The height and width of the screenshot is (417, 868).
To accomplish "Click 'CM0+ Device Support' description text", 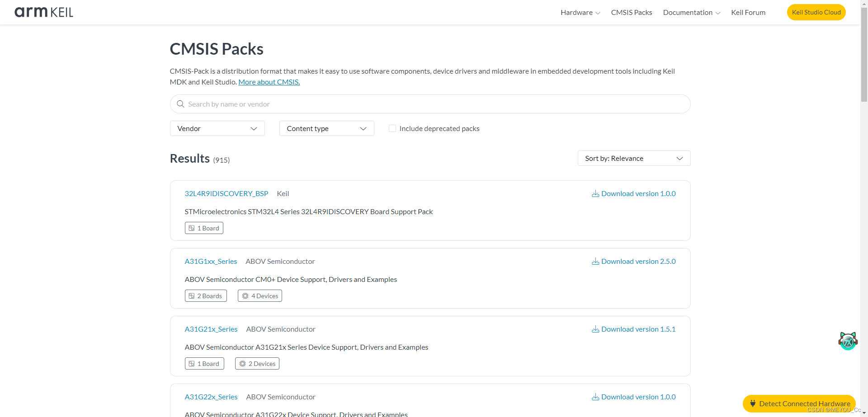I will click(x=291, y=279).
